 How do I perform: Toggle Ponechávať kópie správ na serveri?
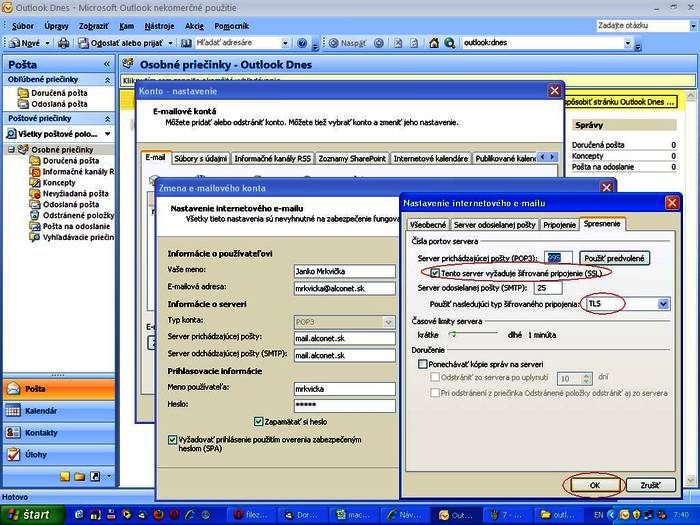pos(422,364)
